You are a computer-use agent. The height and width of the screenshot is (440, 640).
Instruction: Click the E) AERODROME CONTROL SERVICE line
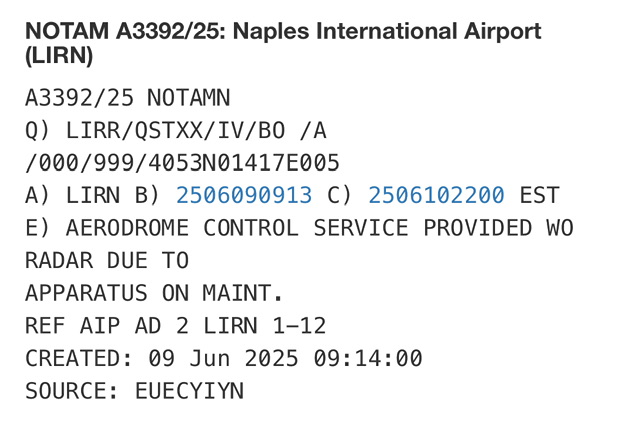(299, 228)
